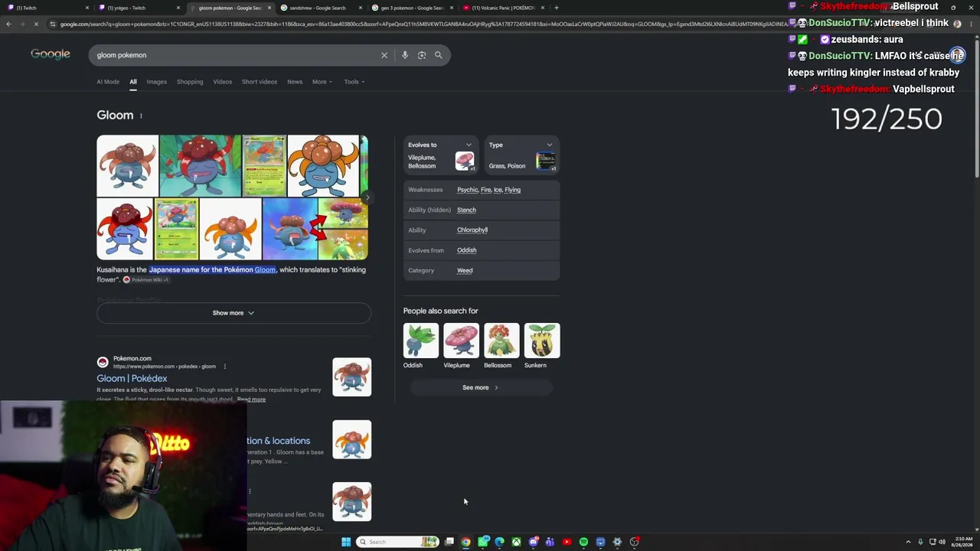Image resolution: width=980 pixels, height=551 pixels.
Task: Advance the Gloom image carousel with the arrow
Action: coord(367,197)
